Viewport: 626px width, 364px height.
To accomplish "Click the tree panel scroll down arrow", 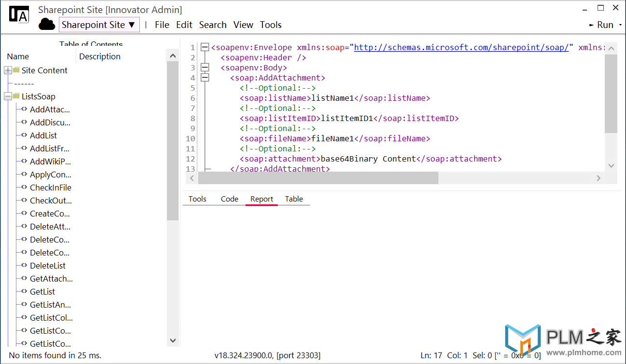I will pyautogui.click(x=173, y=340).
